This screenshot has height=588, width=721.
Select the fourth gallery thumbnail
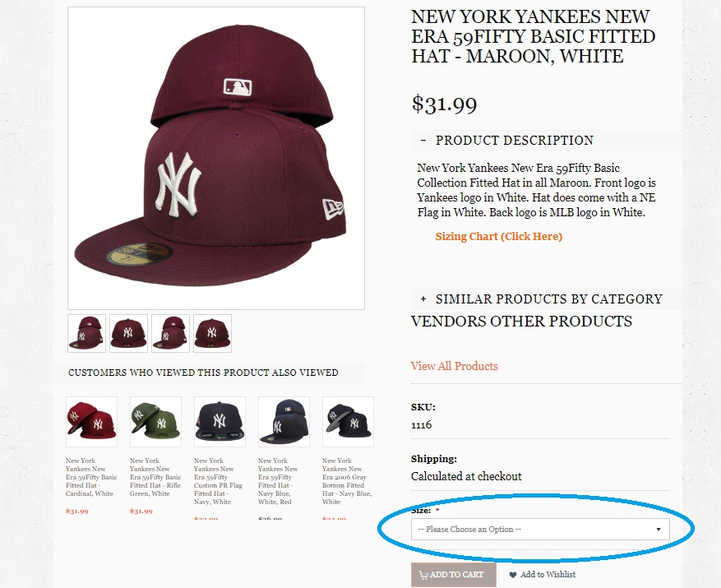[x=212, y=333]
